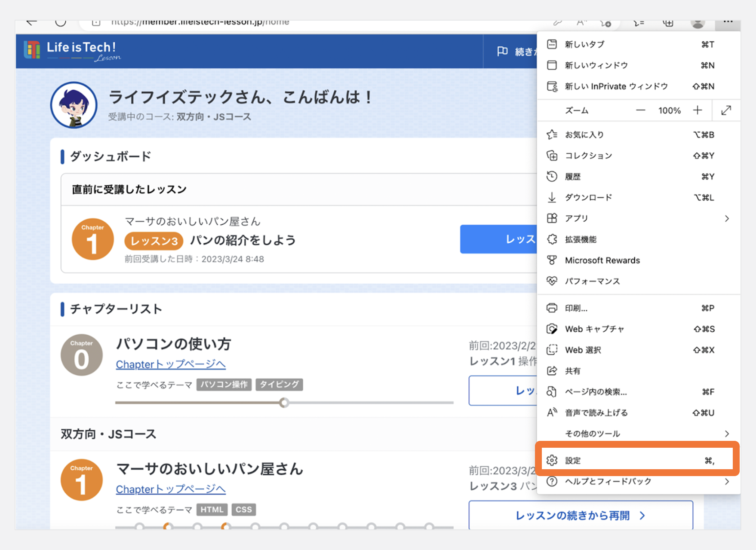
Task: Add this page to Collections via toolbar icon
Action: pos(668,24)
